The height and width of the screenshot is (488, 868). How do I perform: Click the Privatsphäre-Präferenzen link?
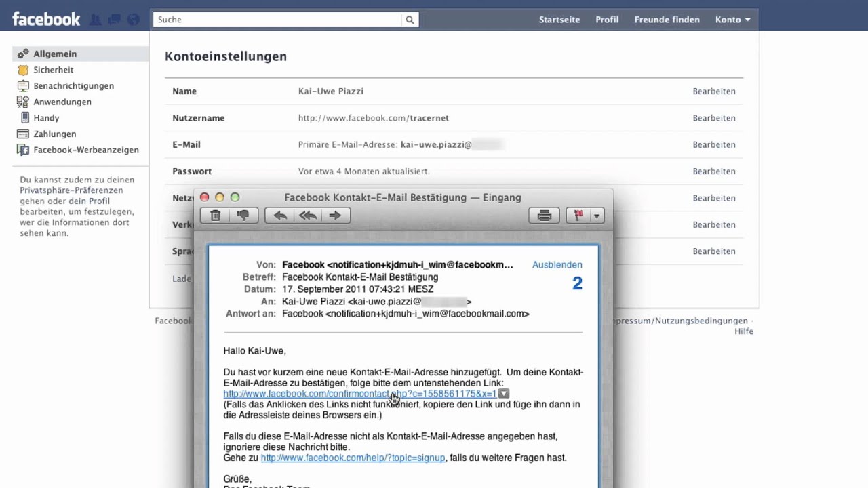71,190
